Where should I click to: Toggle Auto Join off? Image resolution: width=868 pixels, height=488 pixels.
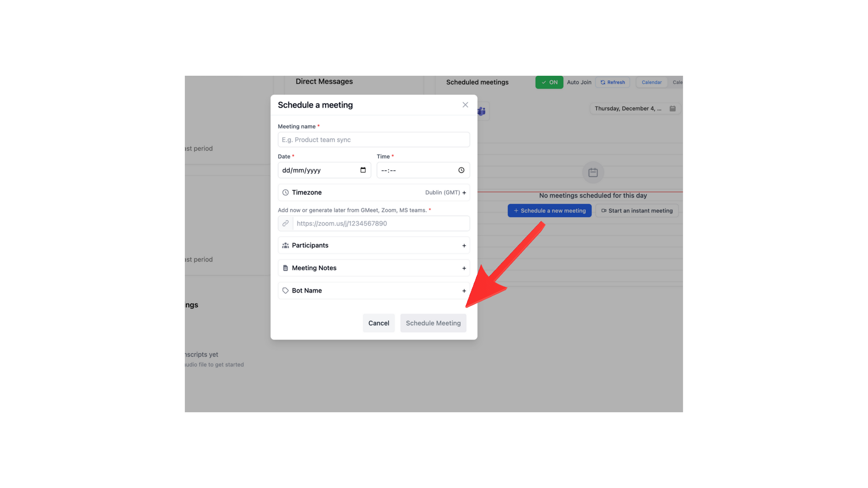pos(549,82)
